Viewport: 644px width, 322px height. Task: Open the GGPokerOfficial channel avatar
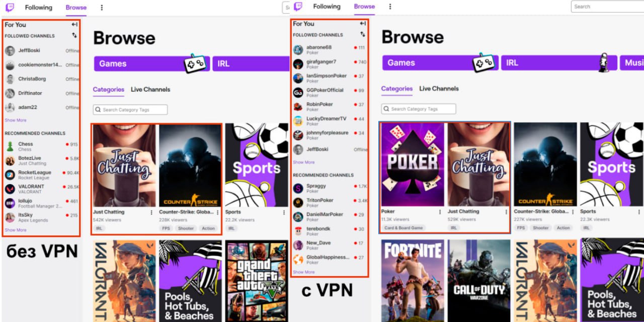click(x=298, y=93)
